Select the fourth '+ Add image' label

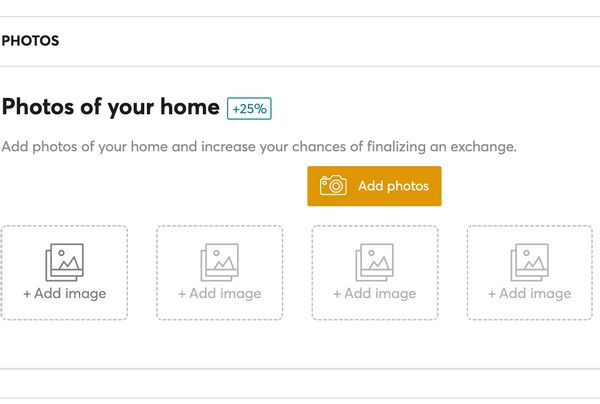click(x=529, y=294)
